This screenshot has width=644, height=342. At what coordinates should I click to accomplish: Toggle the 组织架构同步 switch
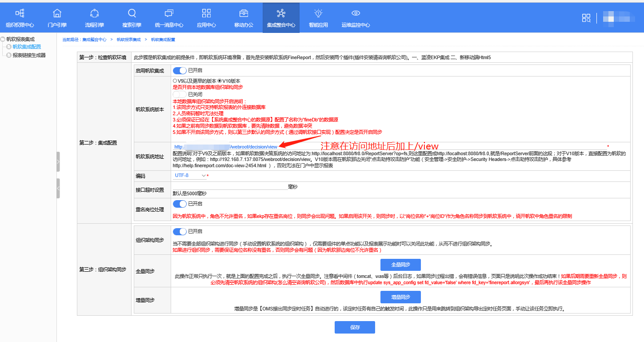[180, 231]
